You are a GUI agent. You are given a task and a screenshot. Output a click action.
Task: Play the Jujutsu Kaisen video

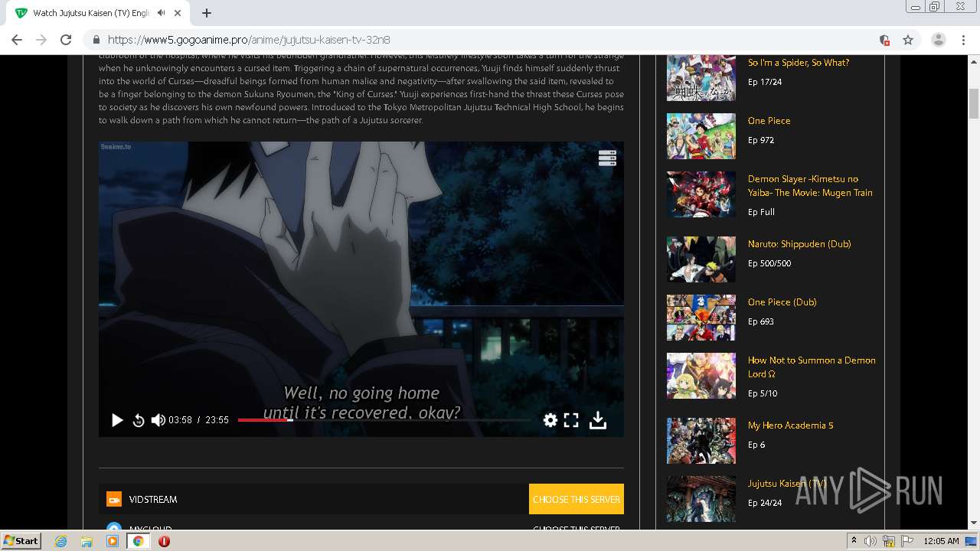pos(117,420)
